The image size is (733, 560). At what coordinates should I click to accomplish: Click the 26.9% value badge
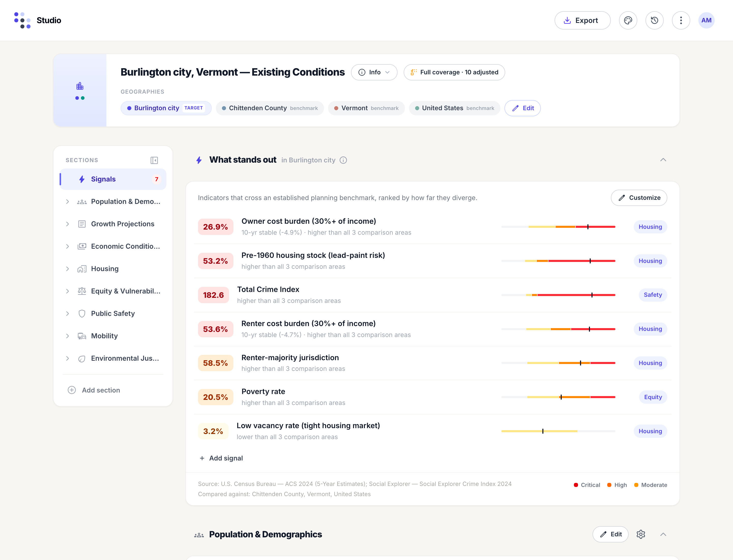coord(215,227)
